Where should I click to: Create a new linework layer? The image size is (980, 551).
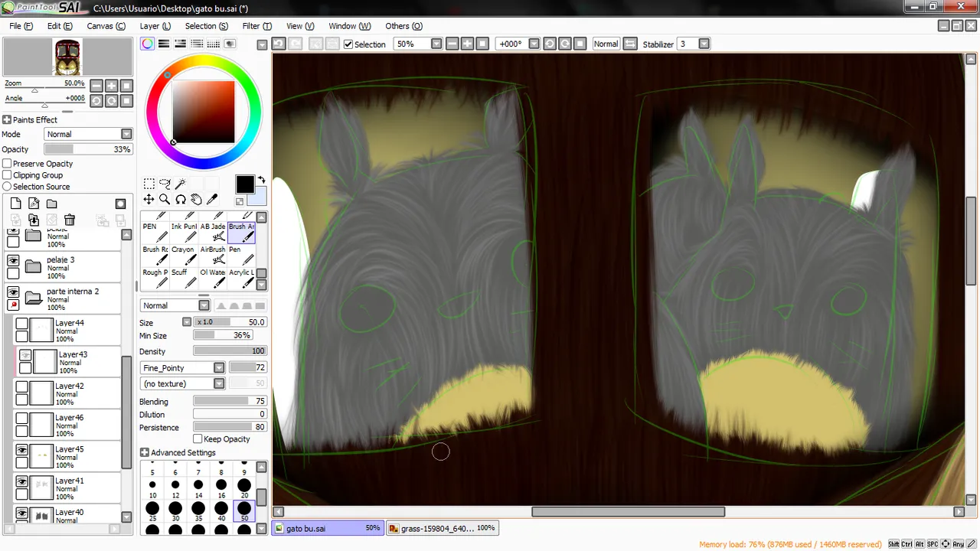34,204
